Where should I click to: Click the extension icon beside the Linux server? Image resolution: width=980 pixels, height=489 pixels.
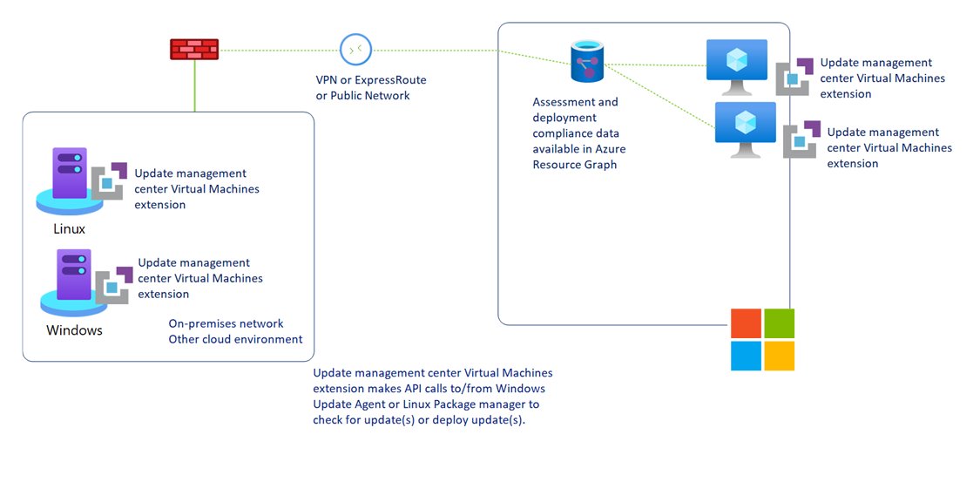pos(109,181)
